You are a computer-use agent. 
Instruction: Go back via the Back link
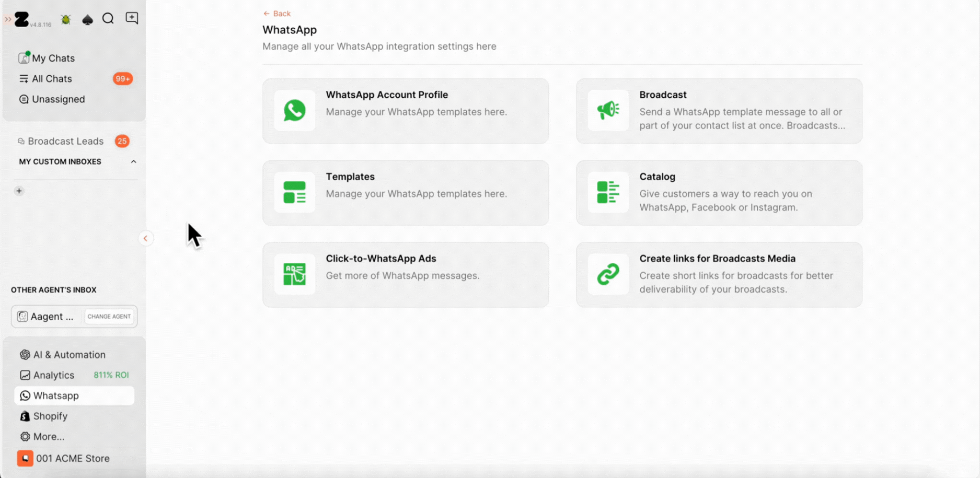pos(277,14)
